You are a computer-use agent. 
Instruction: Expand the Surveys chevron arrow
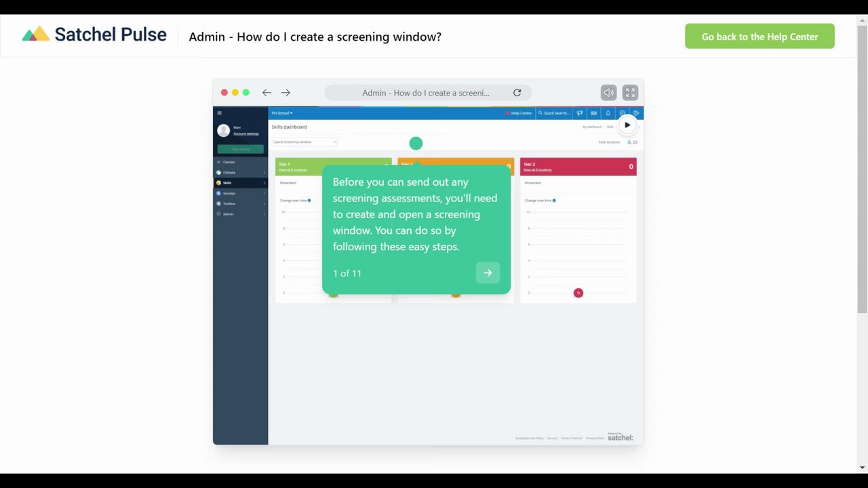point(264,193)
